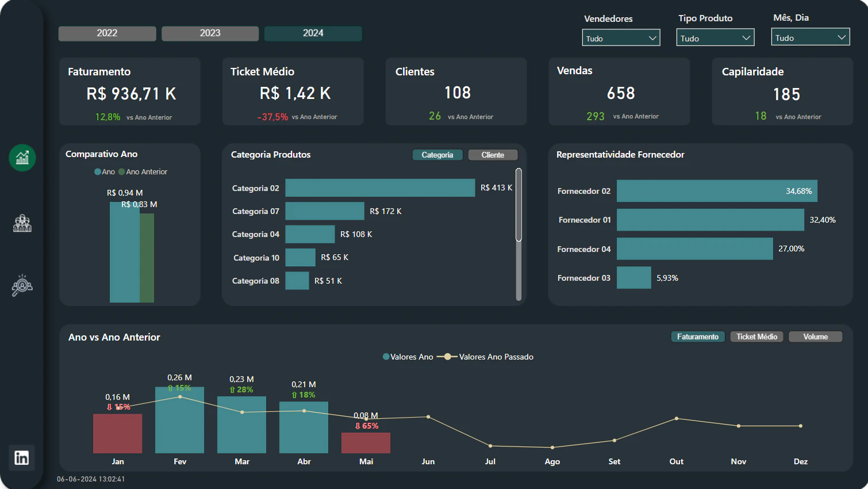Toggle the Cliente view button
The width and height of the screenshot is (868, 489).
click(493, 155)
